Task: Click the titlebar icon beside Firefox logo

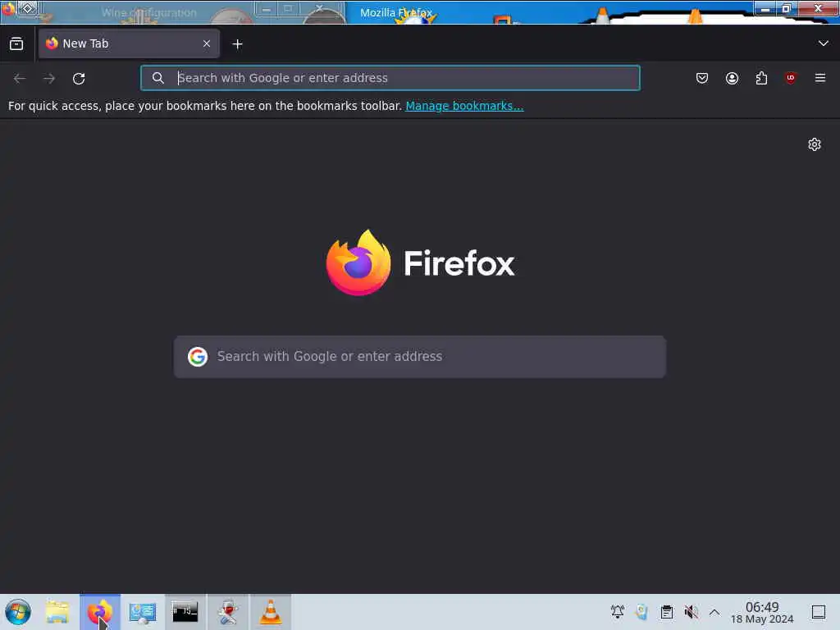Action: (x=27, y=8)
